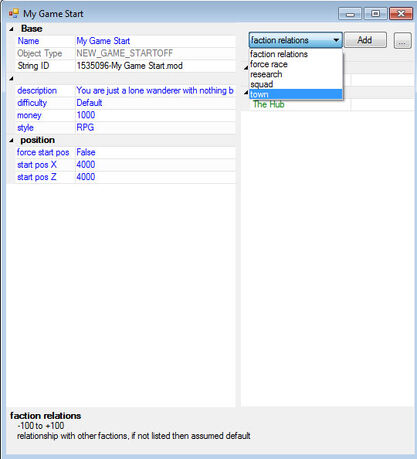Click the Add button

[365, 40]
